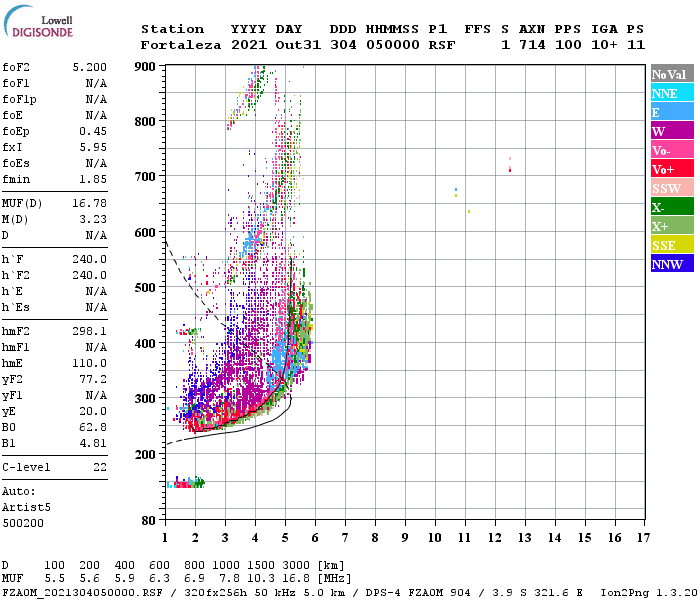The image size is (700, 600).
Task: Click the E blue legend swatch
Action: point(672,112)
